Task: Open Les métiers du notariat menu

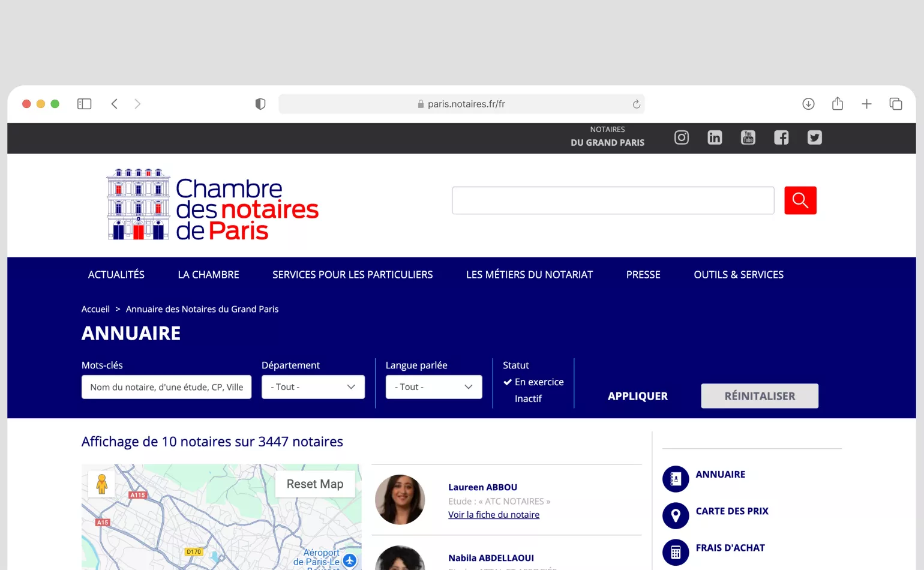Action: click(x=529, y=275)
